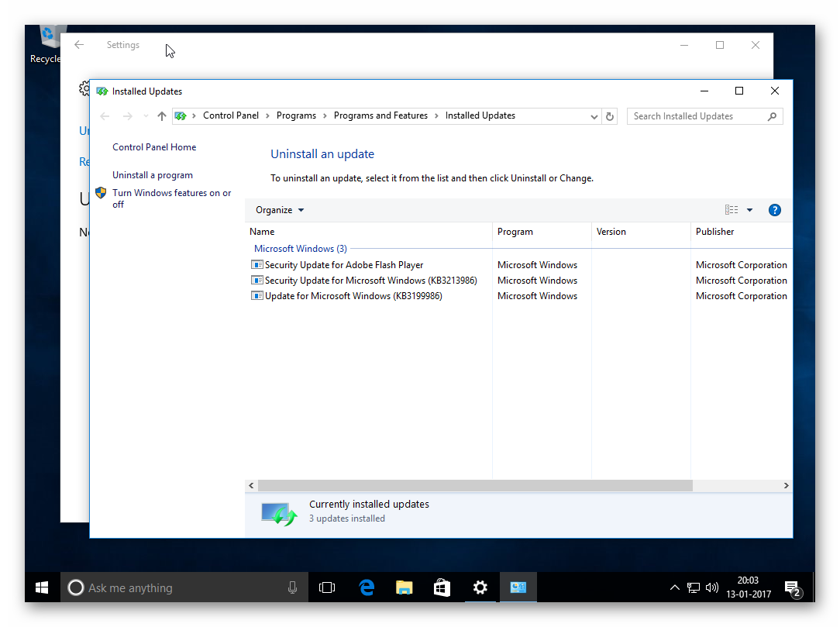840x627 pixels.
Task: Click the Recycle Bin desktop icon
Action: [45, 45]
